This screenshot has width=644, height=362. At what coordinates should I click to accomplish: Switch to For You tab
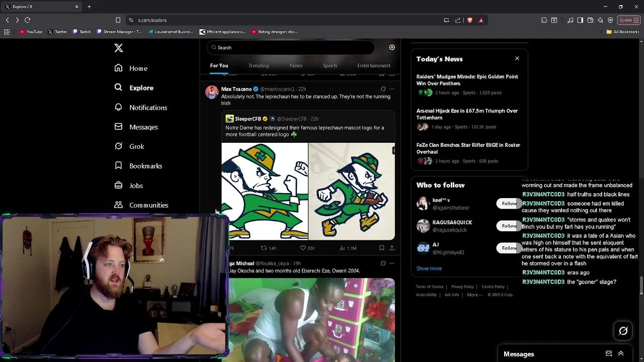tap(219, 65)
